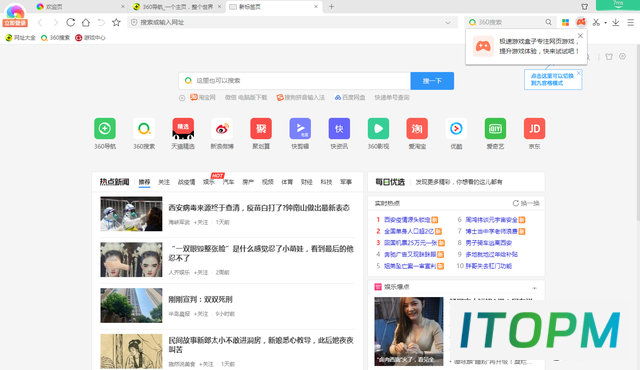Reload the page with the refresh icon
This screenshot has height=370, width=640.
(x=71, y=22)
